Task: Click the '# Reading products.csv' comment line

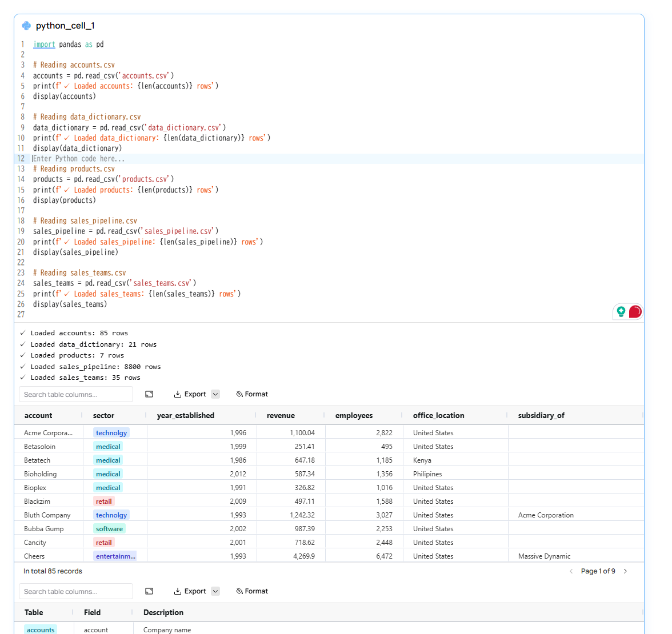Action: coord(74,169)
